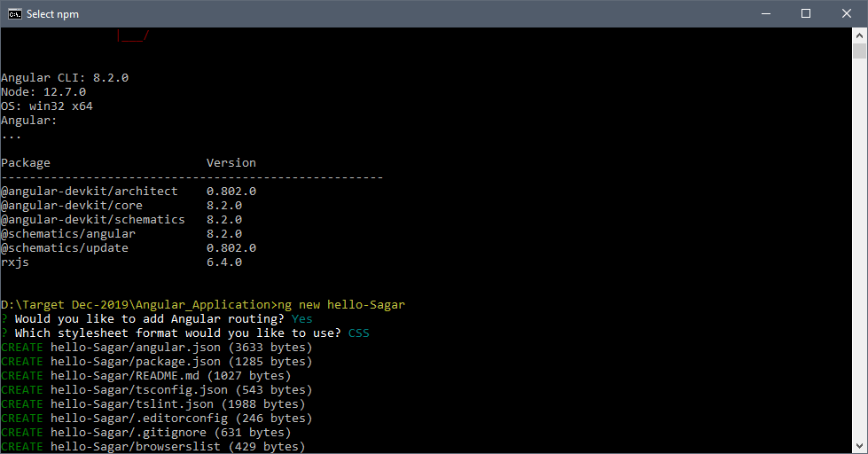Click the 'CSS' stylesheet answer

point(359,333)
